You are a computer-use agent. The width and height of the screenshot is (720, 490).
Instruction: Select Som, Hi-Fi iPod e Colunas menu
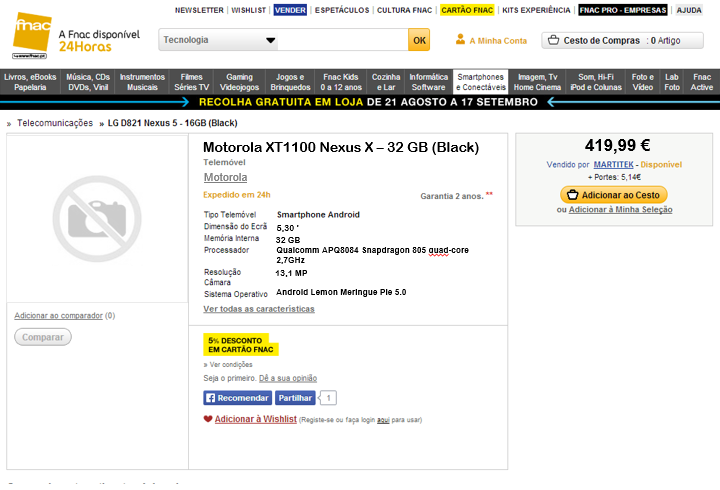pyautogui.click(x=596, y=82)
